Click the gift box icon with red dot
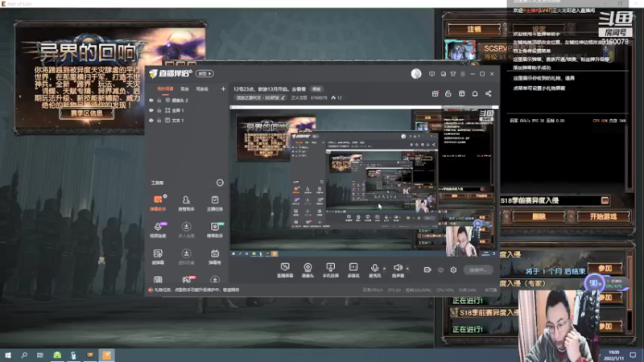 (435, 93)
